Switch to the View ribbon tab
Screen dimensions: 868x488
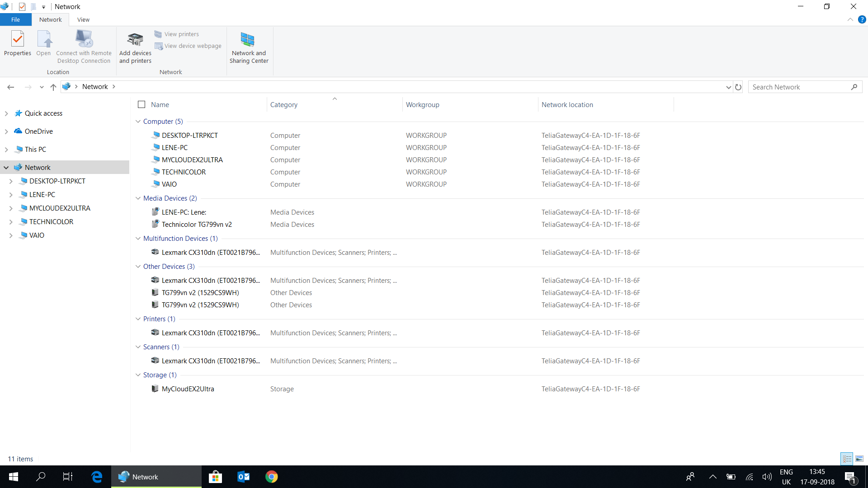[83, 19]
